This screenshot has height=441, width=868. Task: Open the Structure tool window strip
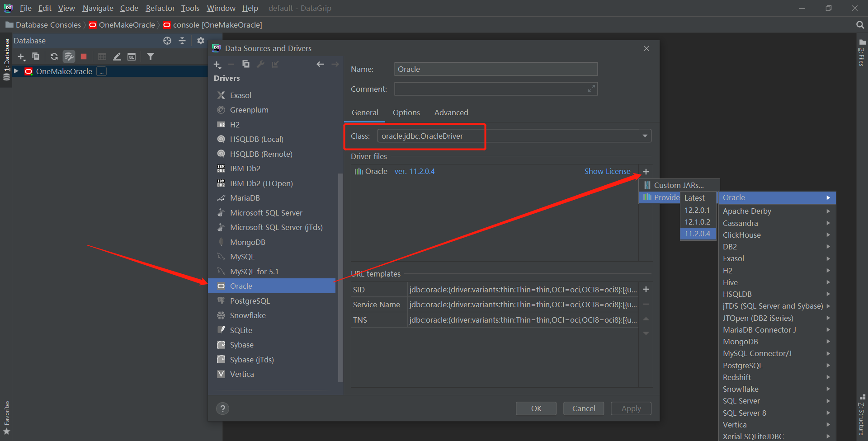point(862,415)
